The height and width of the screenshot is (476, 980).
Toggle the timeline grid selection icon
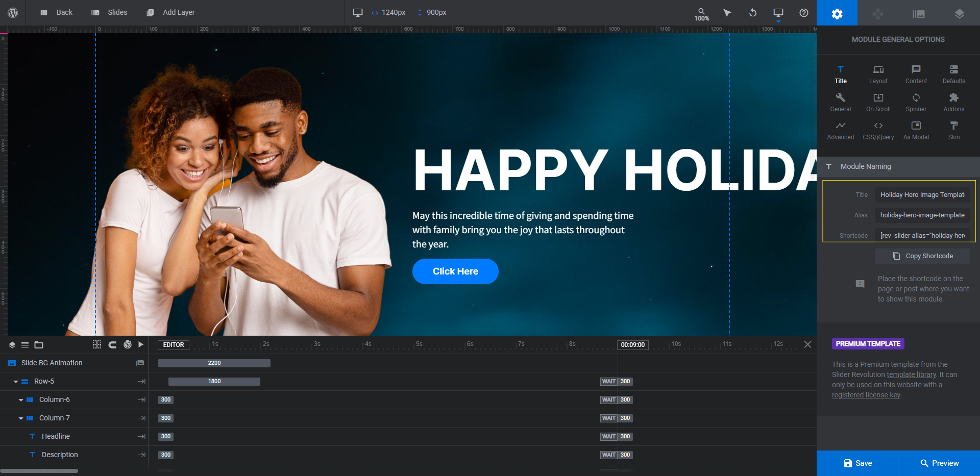tap(97, 345)
